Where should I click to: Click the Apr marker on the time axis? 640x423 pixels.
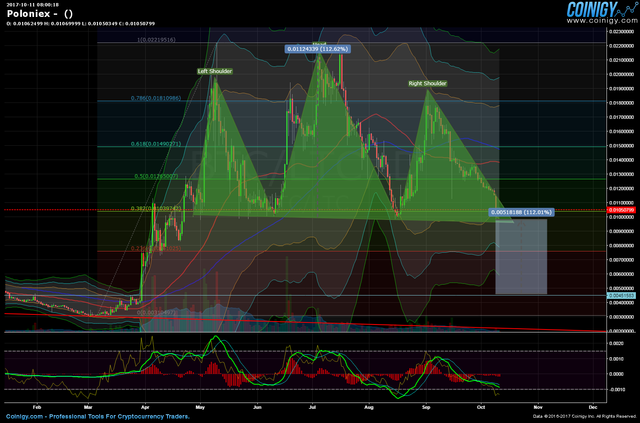pos(144,407)
